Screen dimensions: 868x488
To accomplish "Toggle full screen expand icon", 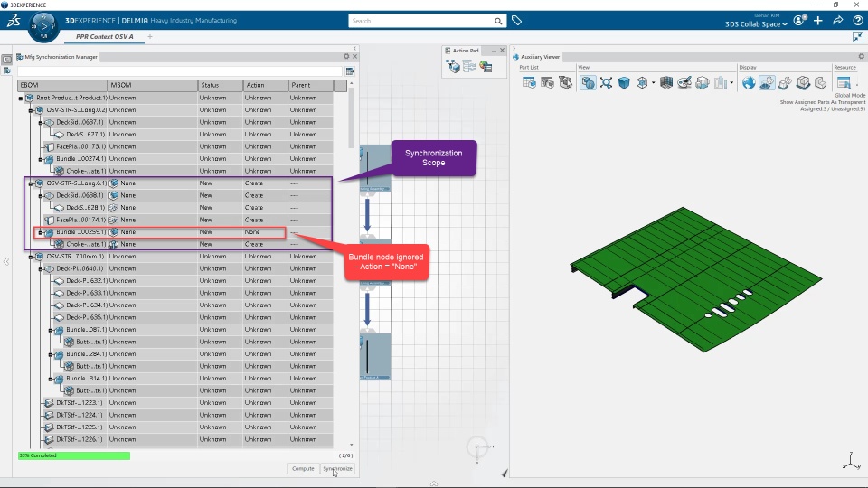I will coord(858,37).
